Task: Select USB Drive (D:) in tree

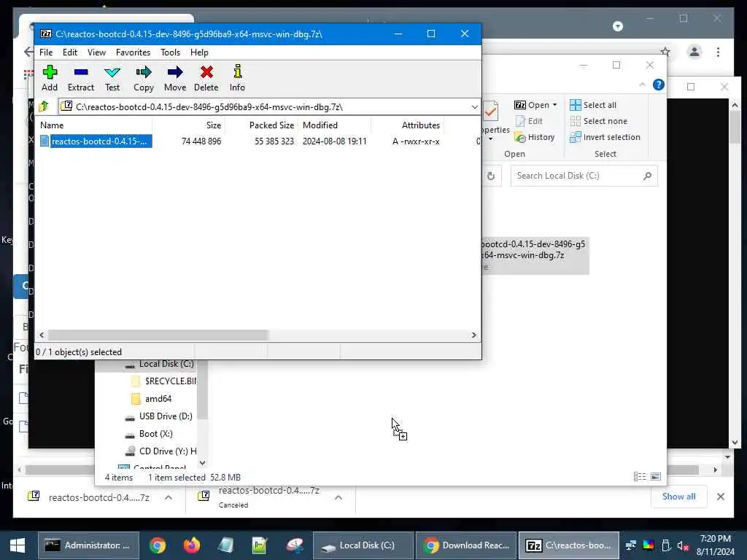Action: tap(158, 416)
